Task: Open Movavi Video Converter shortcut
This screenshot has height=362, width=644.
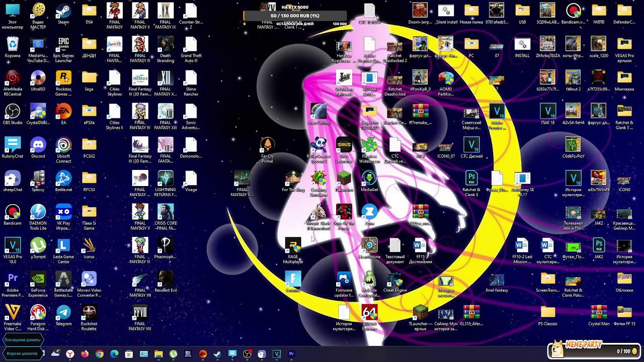Action: (x=89, y=285)
